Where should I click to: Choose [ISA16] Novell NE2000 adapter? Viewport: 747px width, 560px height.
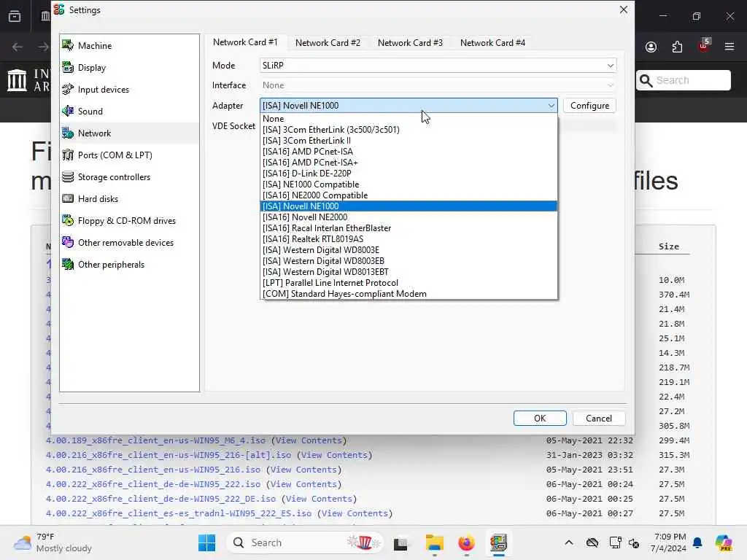coord(409,217)
